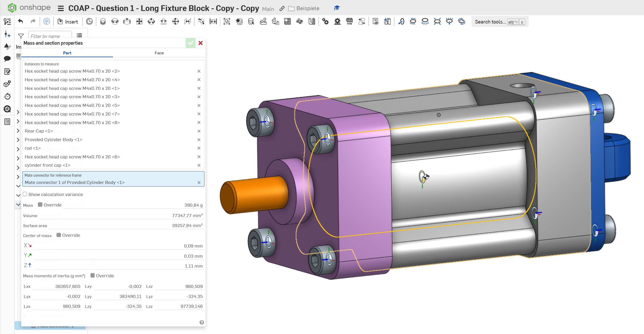Screen dimensions: 644x334
Task: Open the comments speech bubble icon
Action: [7, 59]
